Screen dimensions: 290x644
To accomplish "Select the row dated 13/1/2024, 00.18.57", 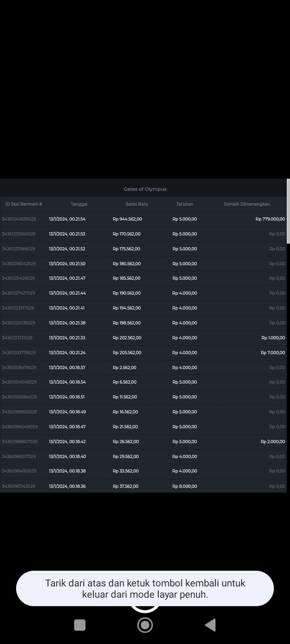I will pyautogui.click(x=67, y=367).
